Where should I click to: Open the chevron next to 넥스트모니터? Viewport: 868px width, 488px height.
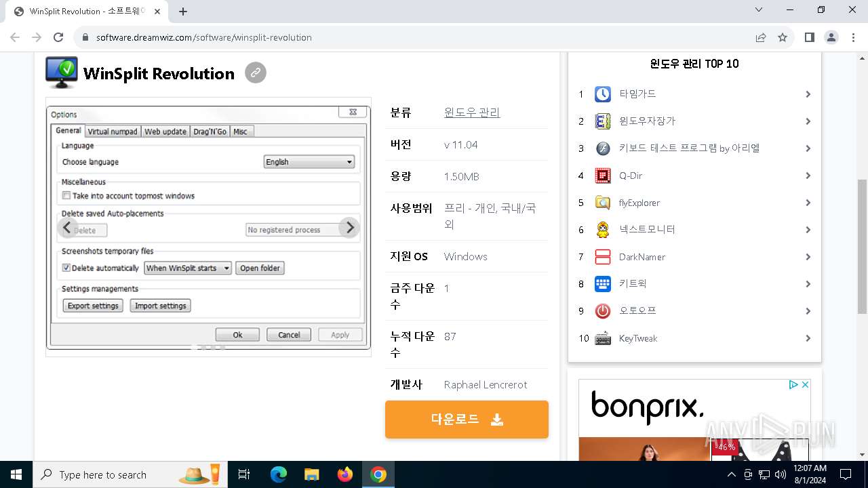808,230
